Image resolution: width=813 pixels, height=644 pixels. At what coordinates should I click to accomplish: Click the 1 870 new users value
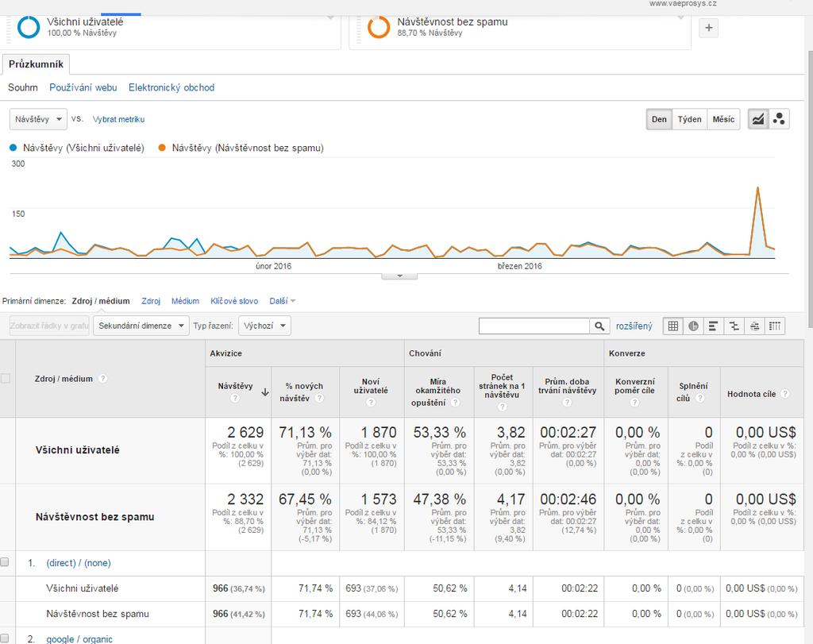tap(379, 432)
